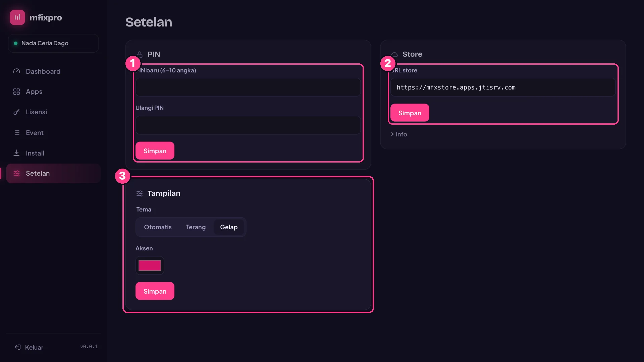Select the Terang theme option
This screenshot has height=362, width=644.
196,227
